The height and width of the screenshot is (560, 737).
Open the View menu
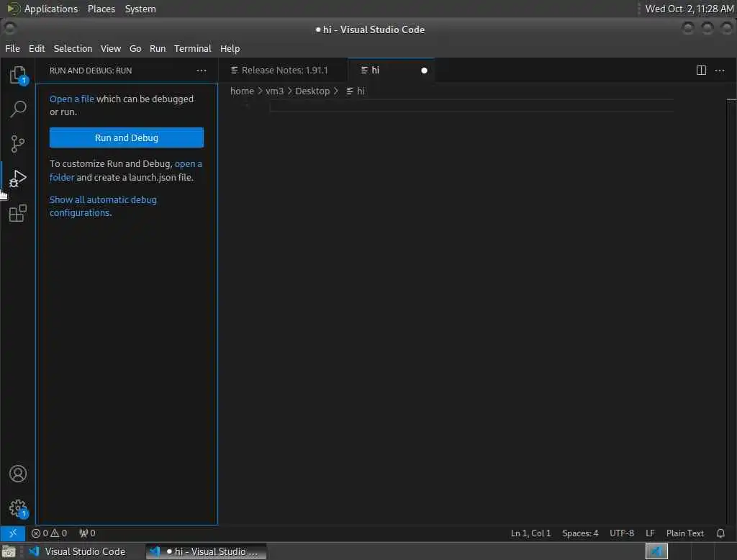pyautogui.click(x=110, y=48)
